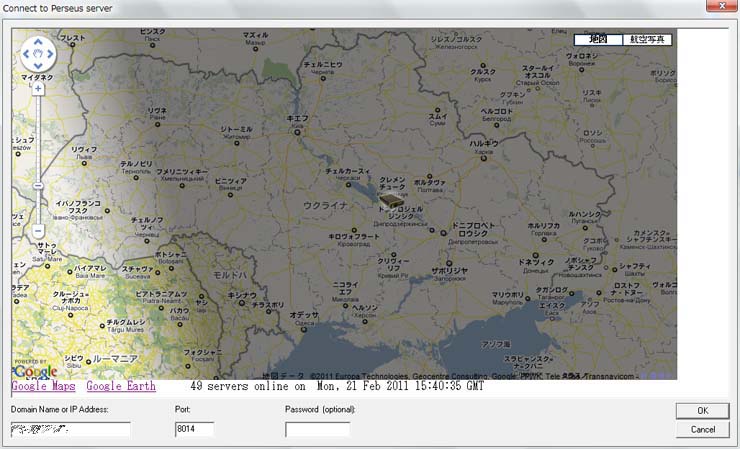The width and height of the screenshot is (740, 449).
Task: Switch to 航空写真 satellite view
Action: point(647,39)
